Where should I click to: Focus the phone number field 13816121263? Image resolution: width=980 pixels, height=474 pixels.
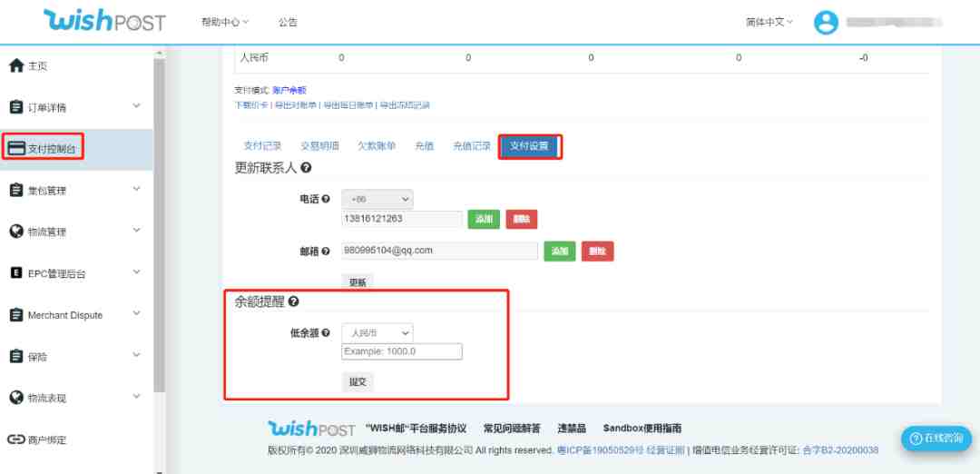click(402, 219)
